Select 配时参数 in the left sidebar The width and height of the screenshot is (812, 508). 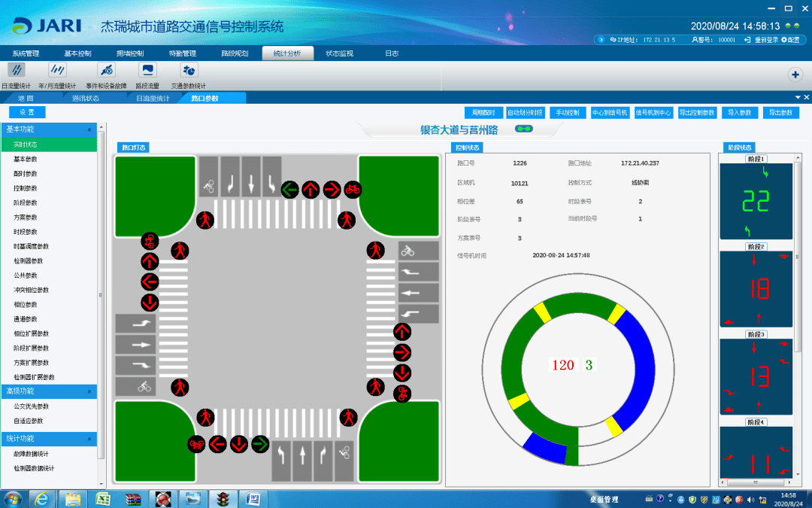pyautogui.click(x=26, y=174)
